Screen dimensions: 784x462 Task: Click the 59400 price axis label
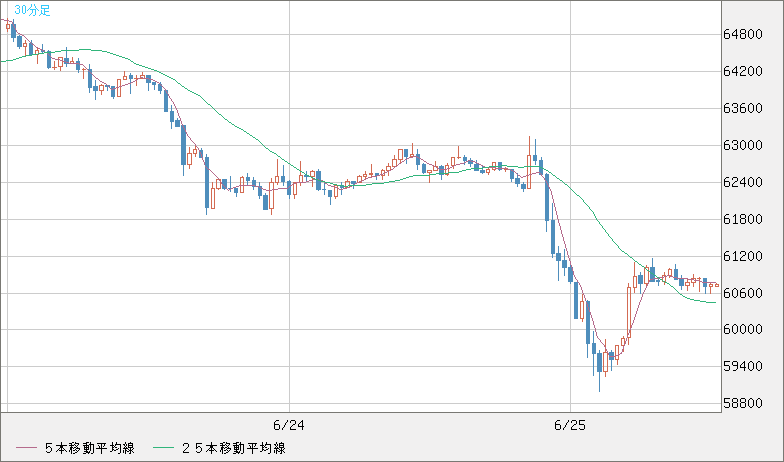click(743, 366)
